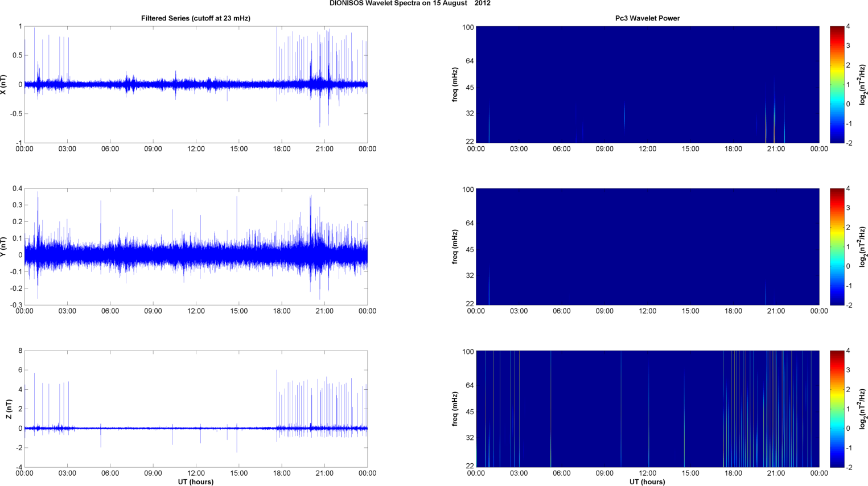Click the 32 frequency tick of the bottom spectrogram

point(469,438)
